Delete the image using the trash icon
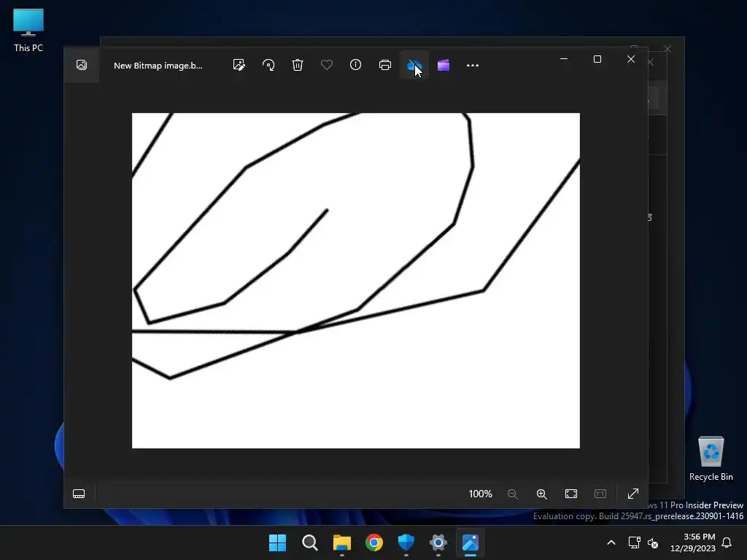Screen dimensions: 747x560 298,65
